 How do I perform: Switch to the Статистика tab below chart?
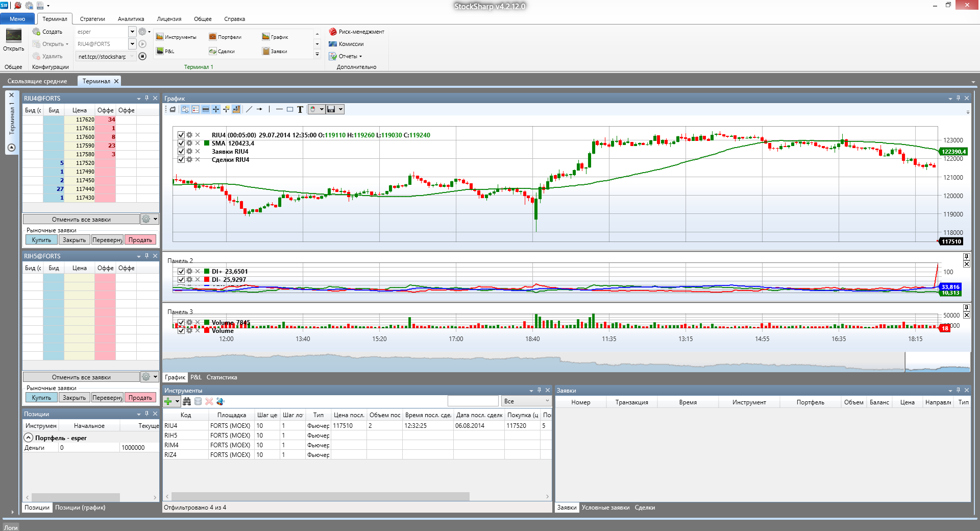(x=222, y=377)
